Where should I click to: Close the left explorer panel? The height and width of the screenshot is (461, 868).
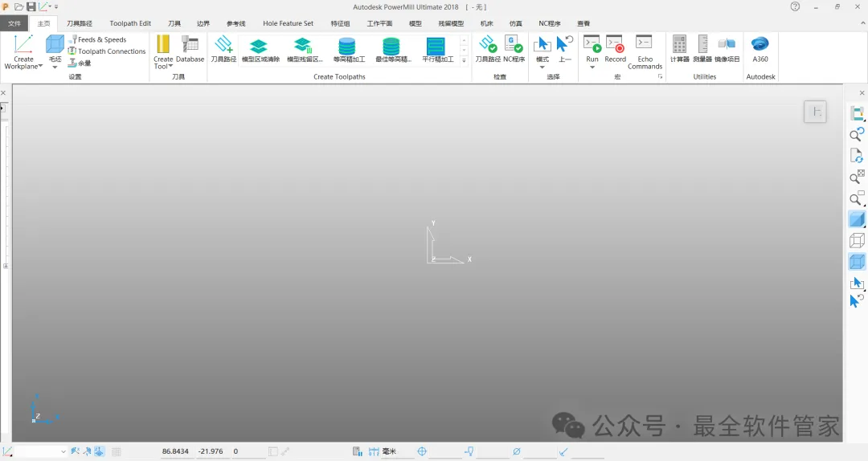coord(3,93)
